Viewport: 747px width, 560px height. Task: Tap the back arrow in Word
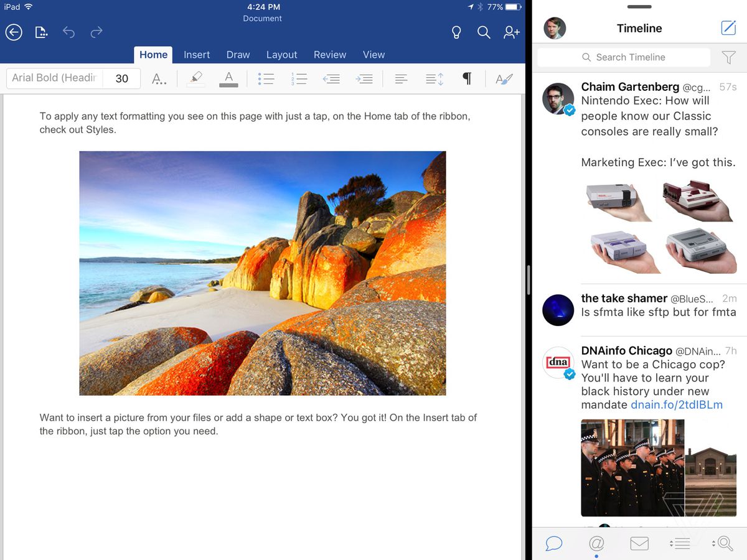click(x=14, y=32)
